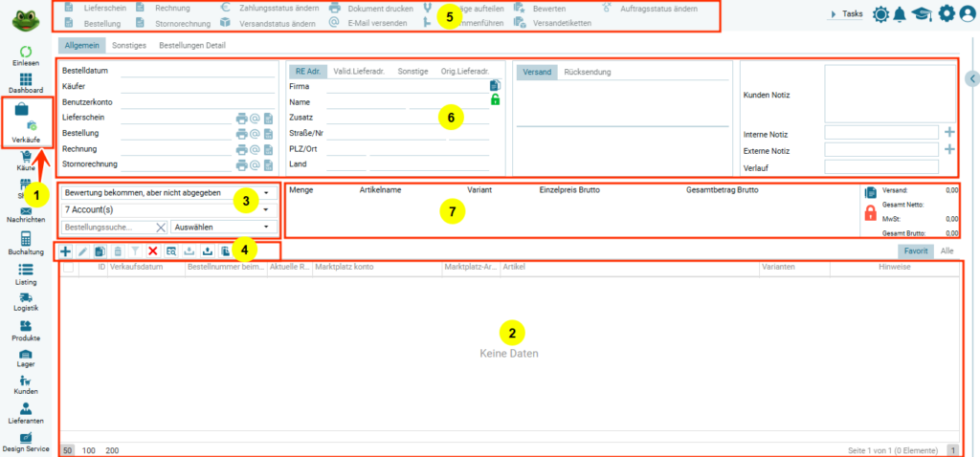Open the Verkäufe section in sidebar
Viewport: 980px width, 457px height.
[x=27, y=121]
